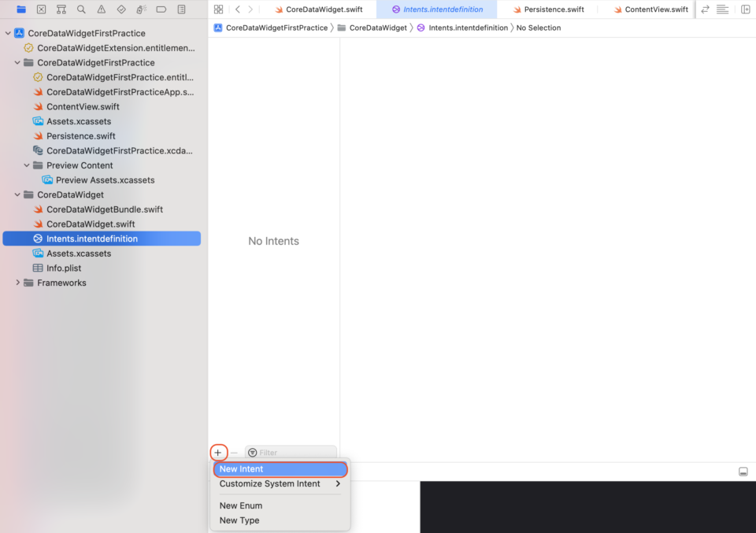
Task: Open the Find navigator magnifier icon
Action: pyautogui.click(x=80, y=9)
